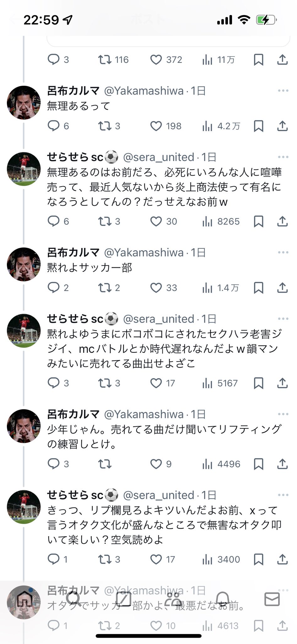Screen dimensions: 297x644
Task: View analytics showing 8265 views
Action: (221, 221)
